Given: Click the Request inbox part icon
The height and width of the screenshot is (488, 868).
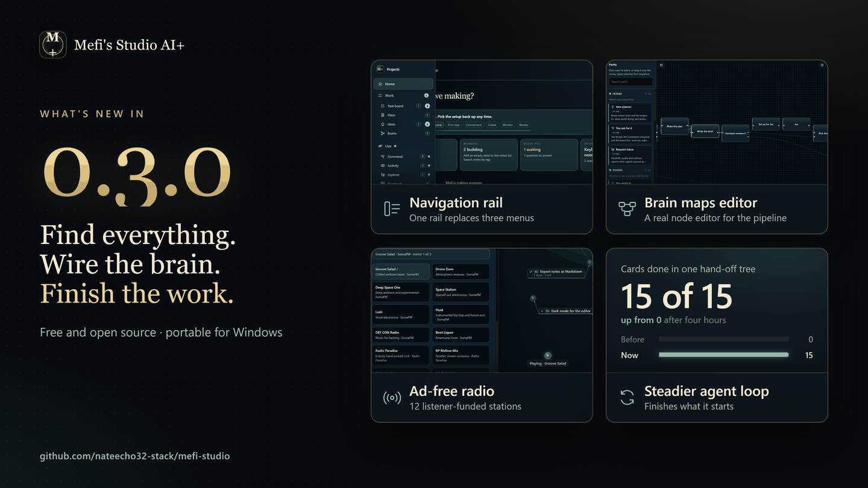Looking at the screenshot, I should point(613,149).
